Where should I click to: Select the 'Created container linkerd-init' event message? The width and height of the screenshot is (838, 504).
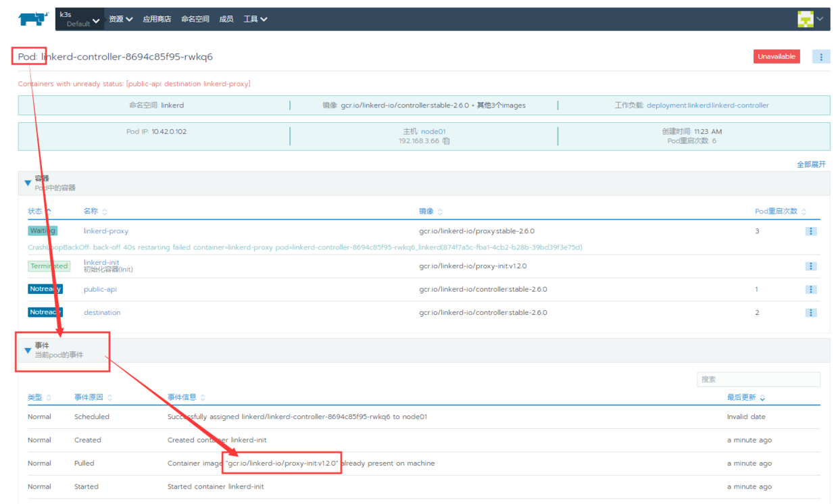[x=217, y=440]
